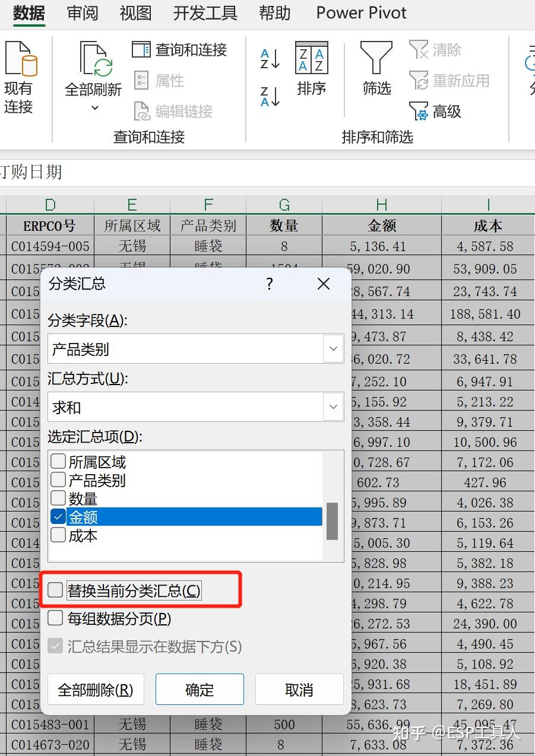Select cell C014673-020

(x=50, y=745)
